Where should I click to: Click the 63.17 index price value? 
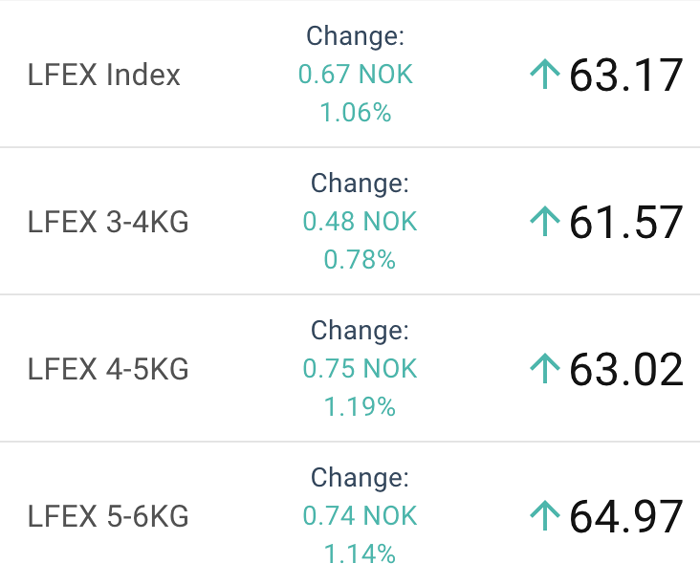tap(626, 75)
